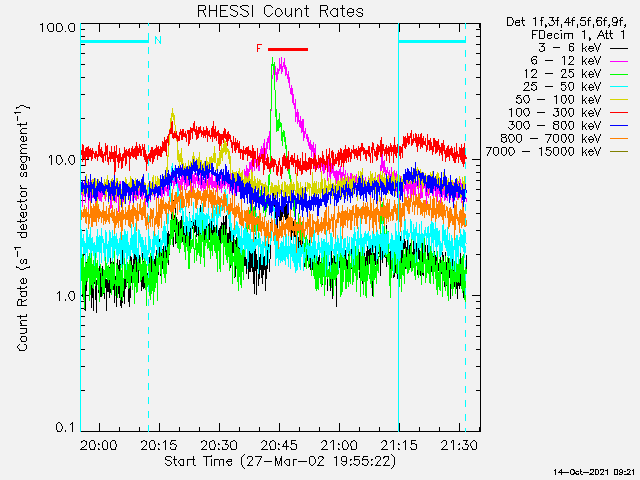Viewport: 640px width, 480px height.
Task: Click olive line swatch for 7000 - 15000 keV
Action: tap(619, 152)
